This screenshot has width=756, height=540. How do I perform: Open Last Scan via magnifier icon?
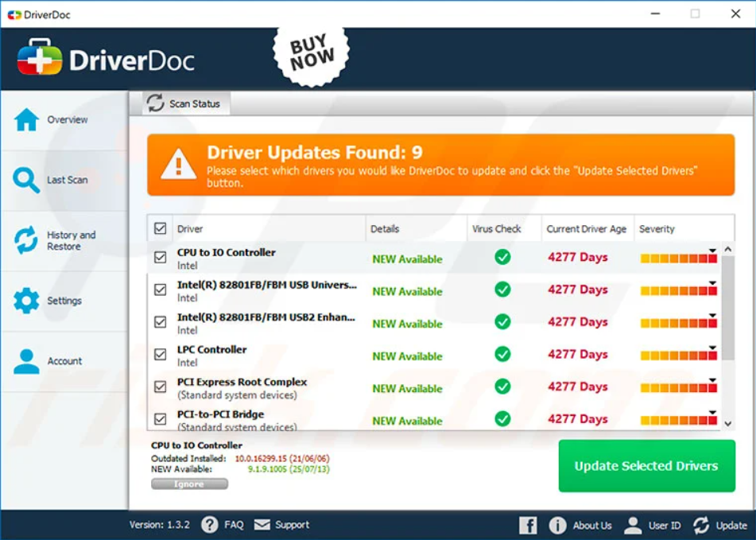tap(26, 181)
